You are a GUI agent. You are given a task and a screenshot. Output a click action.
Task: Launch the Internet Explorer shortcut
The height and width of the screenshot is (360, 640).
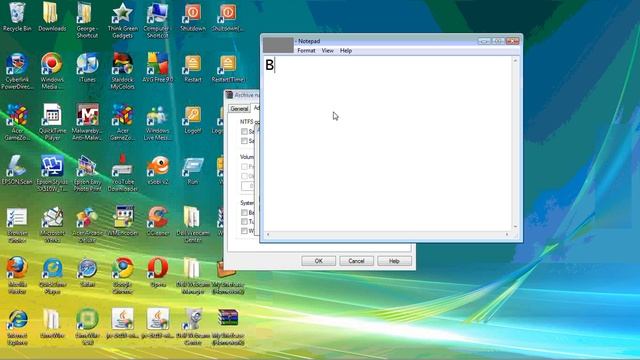[17, 327]
